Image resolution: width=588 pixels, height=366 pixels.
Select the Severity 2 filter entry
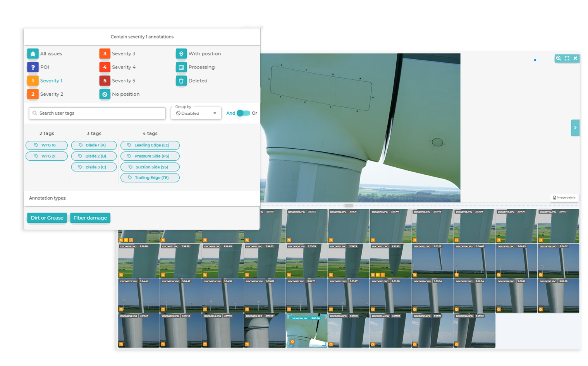45,95
